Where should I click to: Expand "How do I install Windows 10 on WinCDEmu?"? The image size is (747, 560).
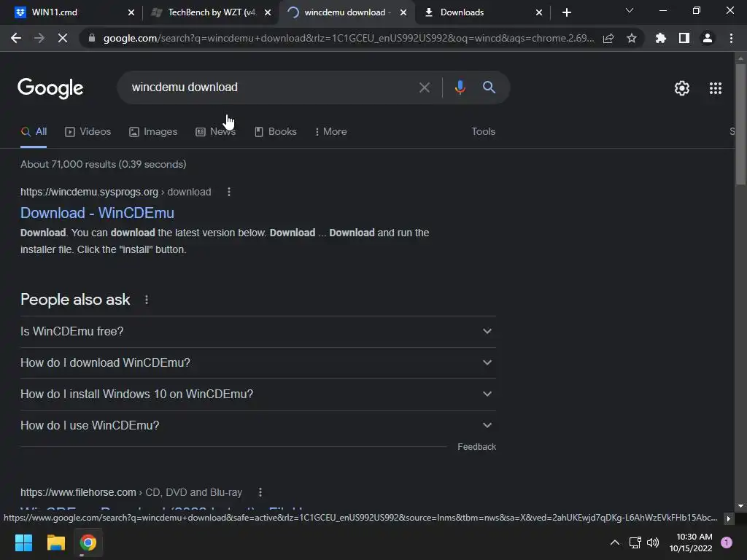click(258, 394)
